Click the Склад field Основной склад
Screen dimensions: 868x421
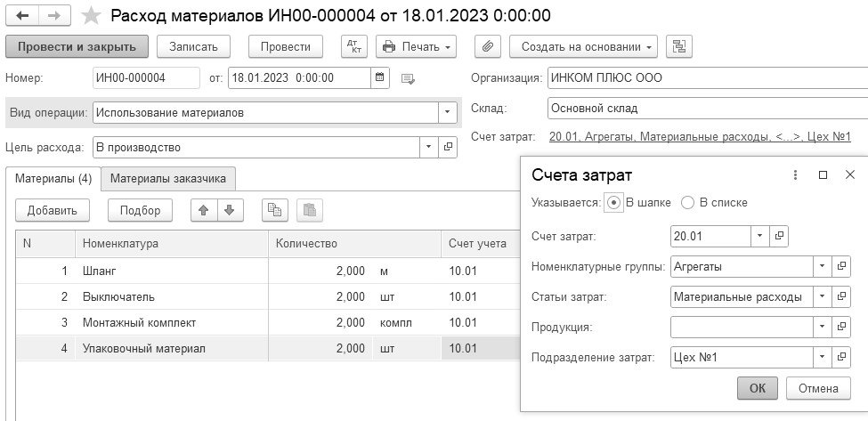pos(708,109)
